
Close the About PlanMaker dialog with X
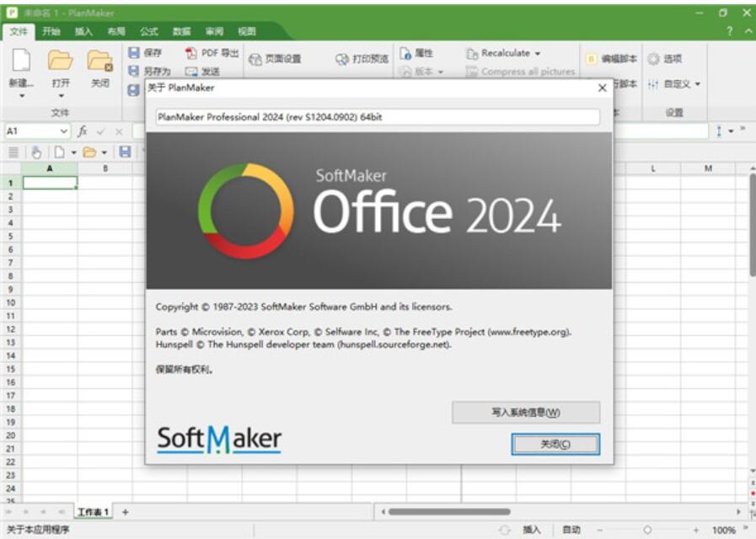[x=603, y=88]
